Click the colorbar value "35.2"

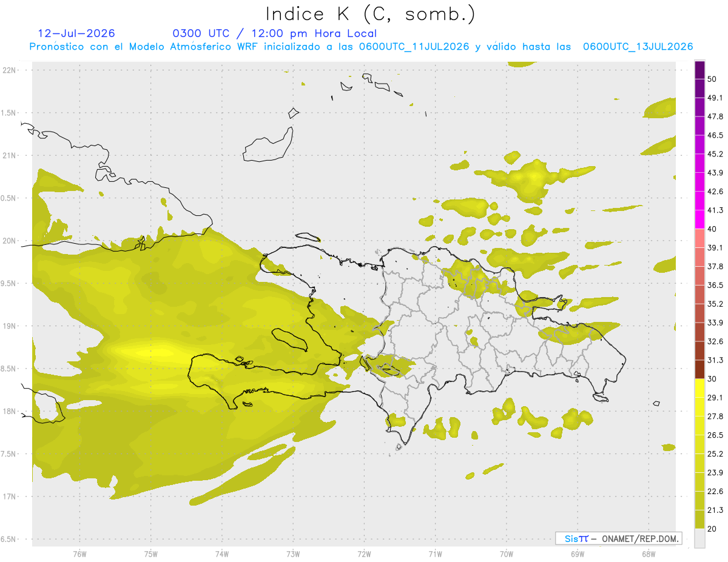(x=715, y=304)
